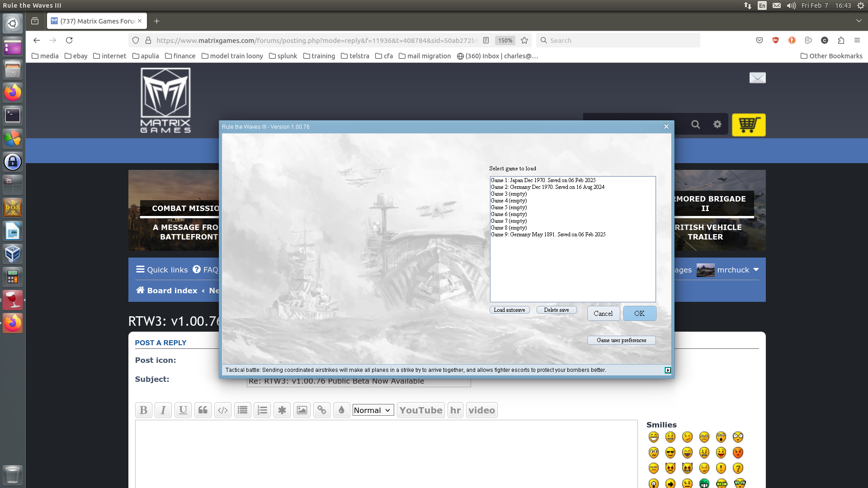Reload the current page
Image resolution: width=868 pixels, height=488 pixels.
click(x=69, y=40)
